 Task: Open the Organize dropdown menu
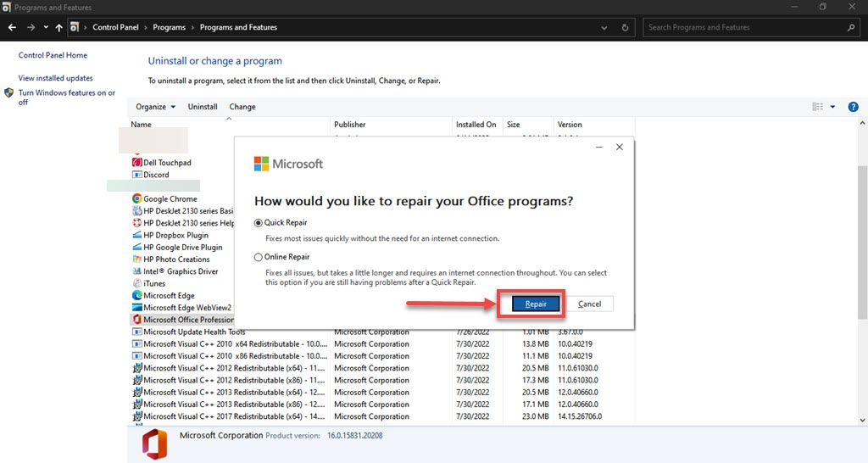pyautogui.click(x=156, y=107)
